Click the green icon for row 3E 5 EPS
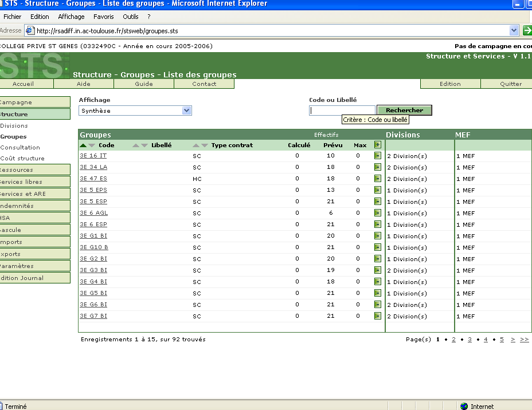532x410 pixels. point(377,190)
